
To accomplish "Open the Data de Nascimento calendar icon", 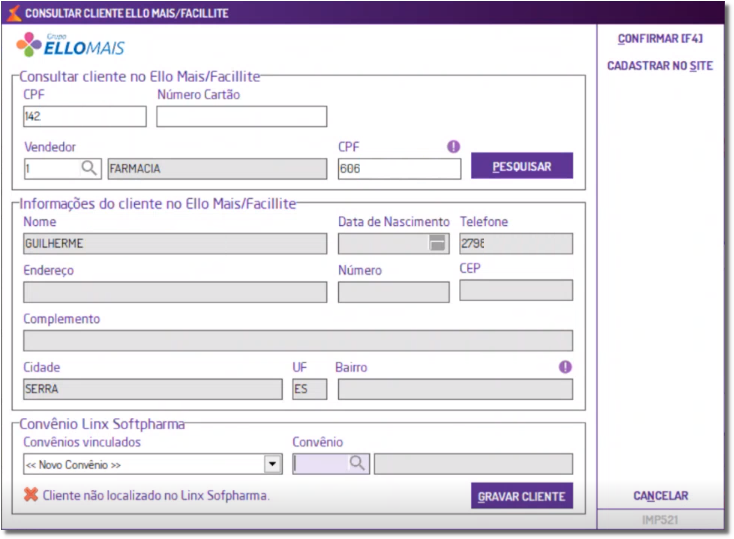I will (437, 243).
